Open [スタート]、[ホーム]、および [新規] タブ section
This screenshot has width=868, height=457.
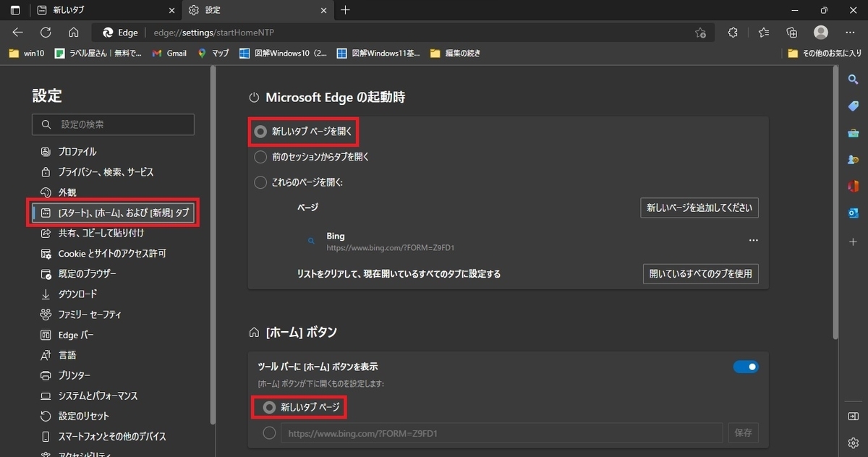[x=113, y=213]
